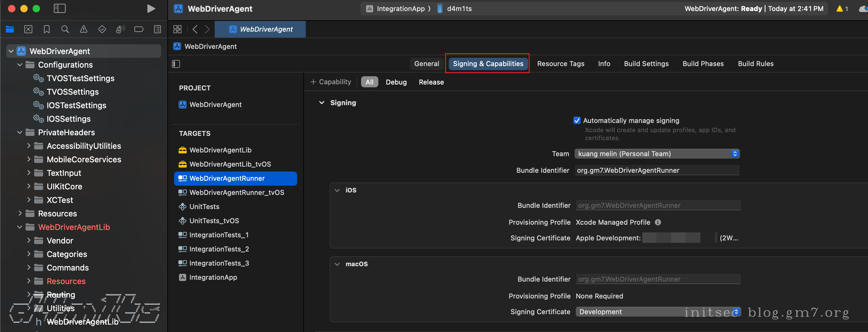Select the Debug configuration filter
This screenshot has width=868, height=332.
click(x=396, y=82)
